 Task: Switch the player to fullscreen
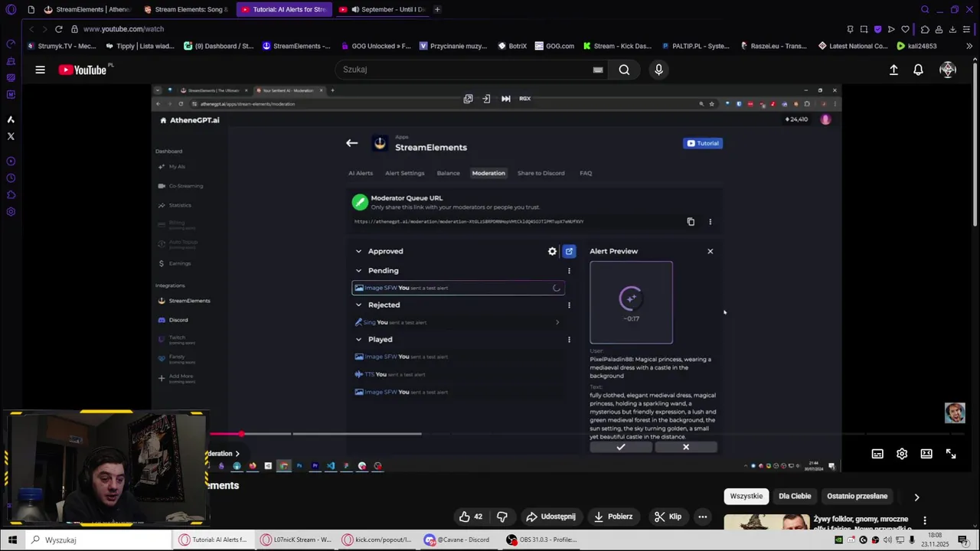coord(951,454)
